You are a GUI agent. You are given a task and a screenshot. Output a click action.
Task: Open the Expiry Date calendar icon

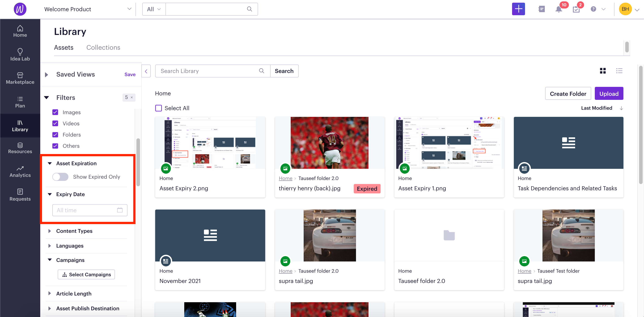tap(120, 210)
